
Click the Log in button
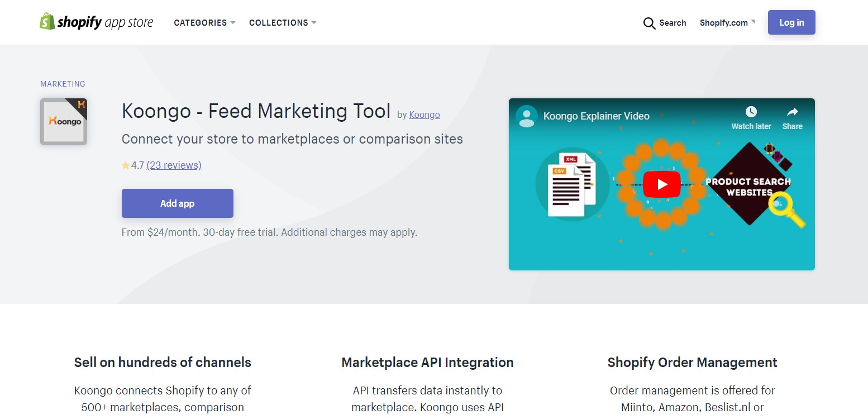click(791, 22)
